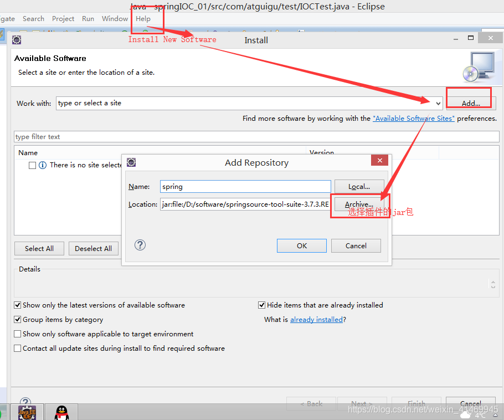Expand the Work with site dropdown

[438, 103]
